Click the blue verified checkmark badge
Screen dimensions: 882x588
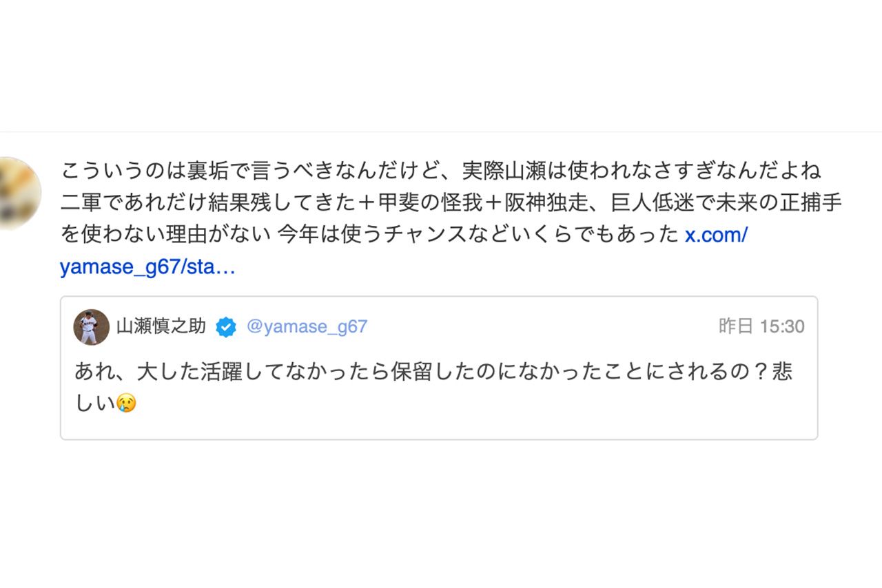pyautogui.click(x=225, y=327)
